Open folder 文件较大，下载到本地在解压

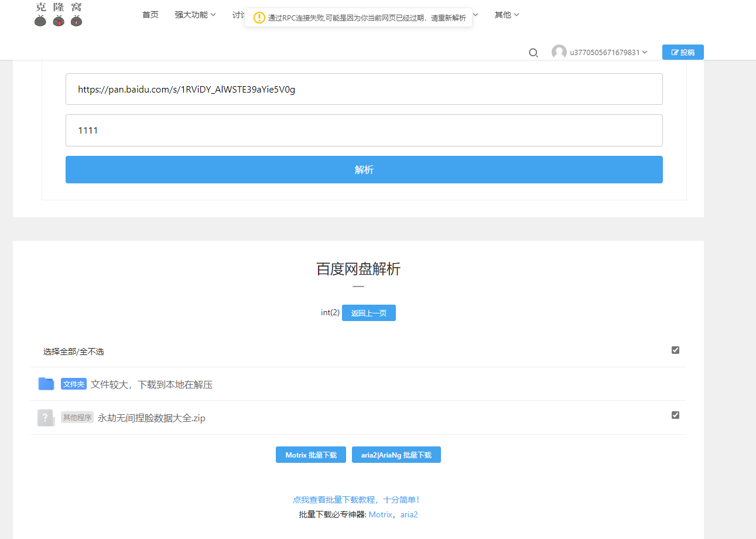click(x=152, y=384)
